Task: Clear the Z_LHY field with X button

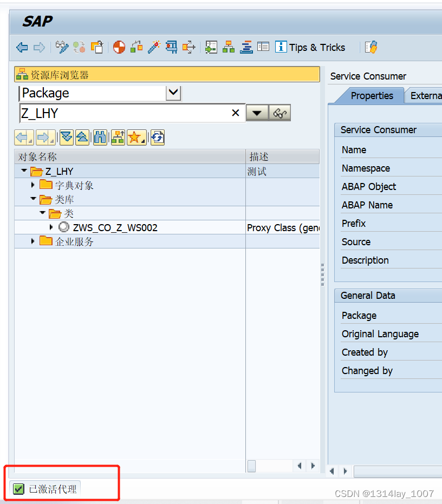Action: point(236,113)
